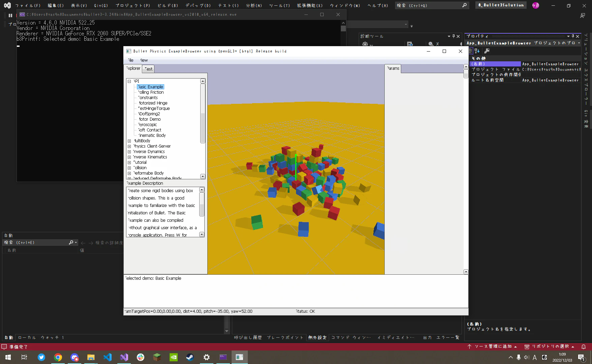Click the scroll down arrow of Example Description

[202, 234]
